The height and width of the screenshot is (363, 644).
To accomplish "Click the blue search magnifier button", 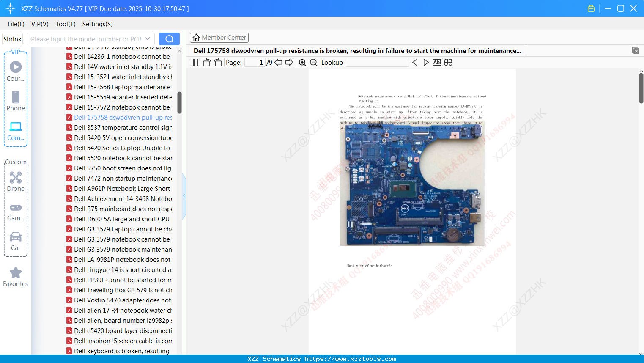I will pos(169,39).
